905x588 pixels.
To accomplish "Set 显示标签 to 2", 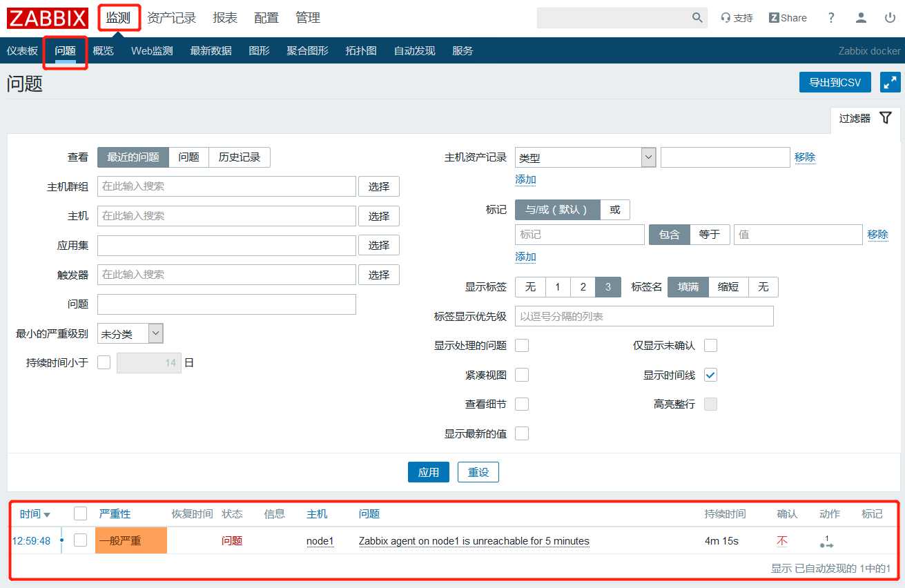I will click(583, 287).
